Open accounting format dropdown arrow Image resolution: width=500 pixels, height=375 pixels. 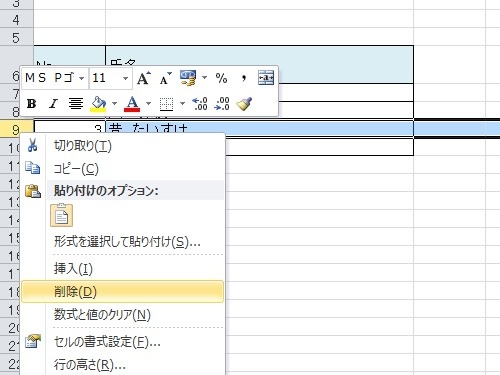point(204,78)
